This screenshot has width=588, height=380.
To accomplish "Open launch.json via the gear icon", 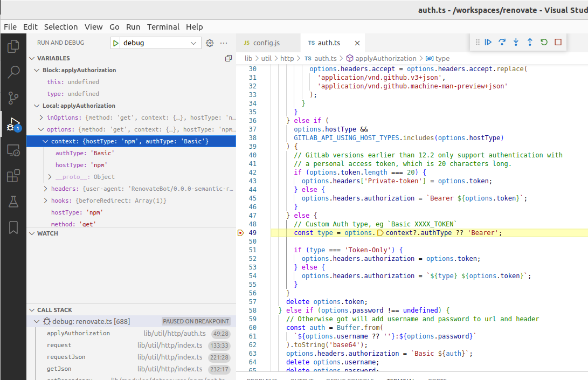I will [x=210, y=43].
